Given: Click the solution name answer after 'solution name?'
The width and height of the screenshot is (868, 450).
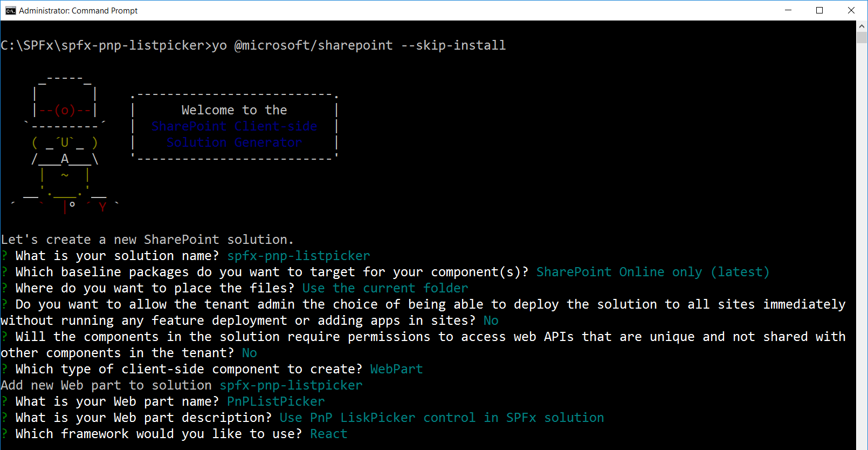Looking at the screenshot, I should pos(298,256).
